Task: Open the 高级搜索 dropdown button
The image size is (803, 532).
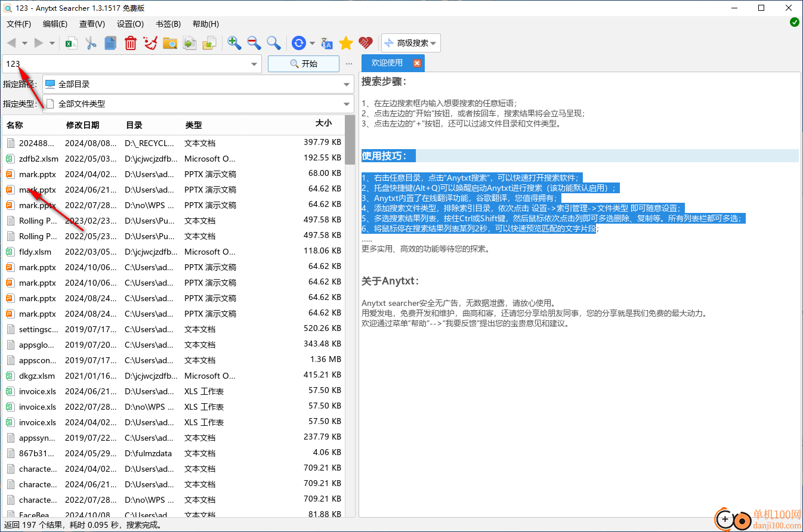Action: (411, 43)
